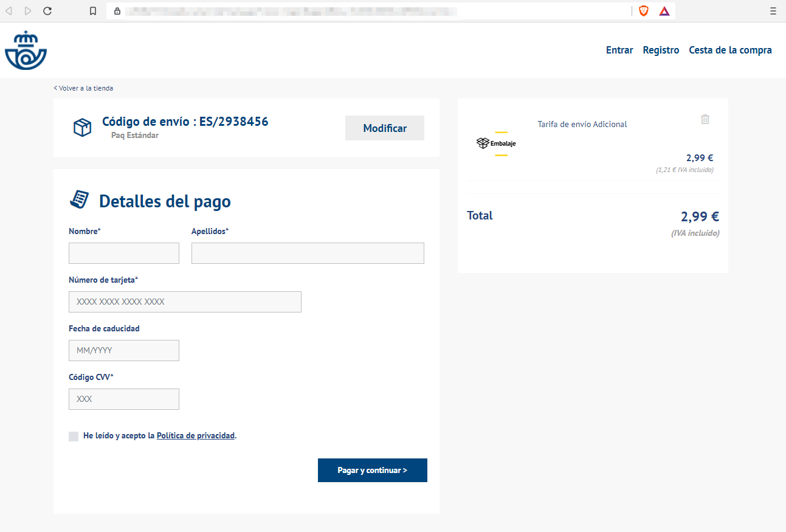
Task: Click the Brave Rewards triangle icon
Action: point(664,11)
